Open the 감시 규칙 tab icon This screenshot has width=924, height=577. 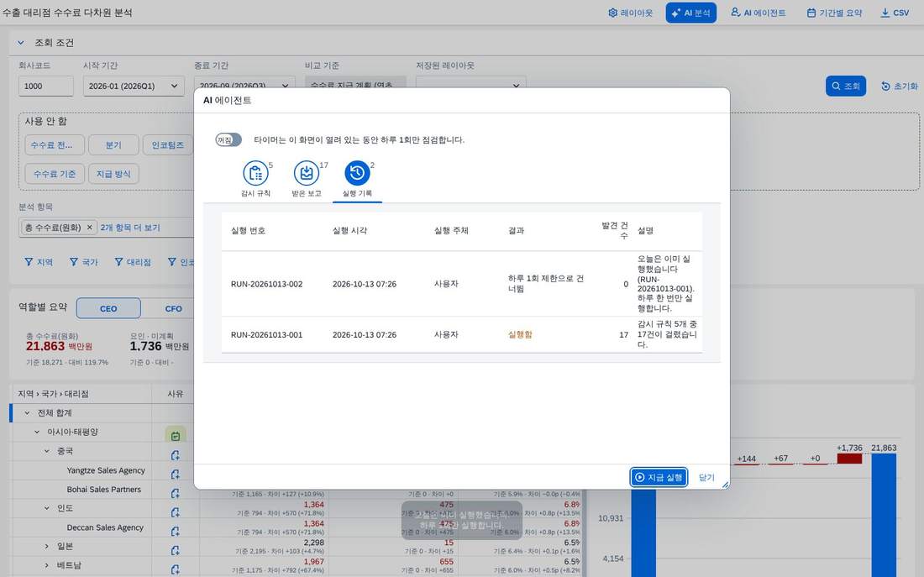255,173
